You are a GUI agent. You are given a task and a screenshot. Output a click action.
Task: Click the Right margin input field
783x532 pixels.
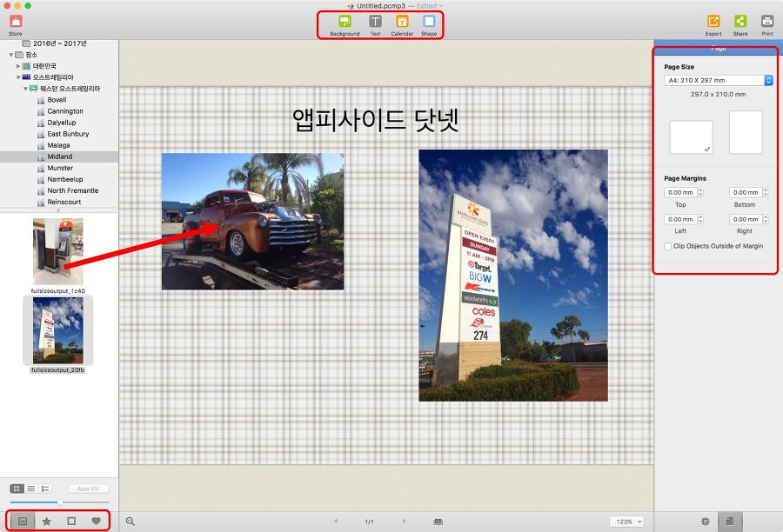pos(746,219)
